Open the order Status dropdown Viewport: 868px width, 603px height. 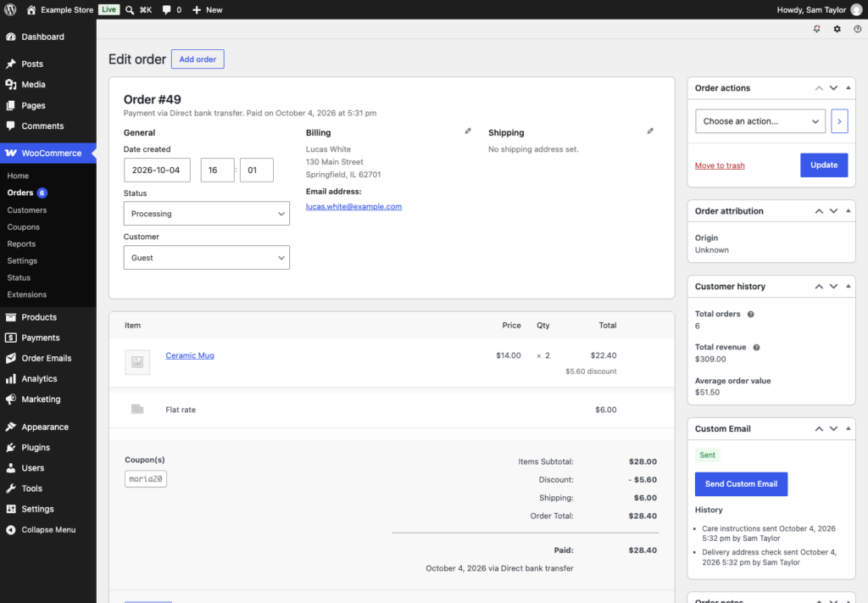tap(207, 214)
